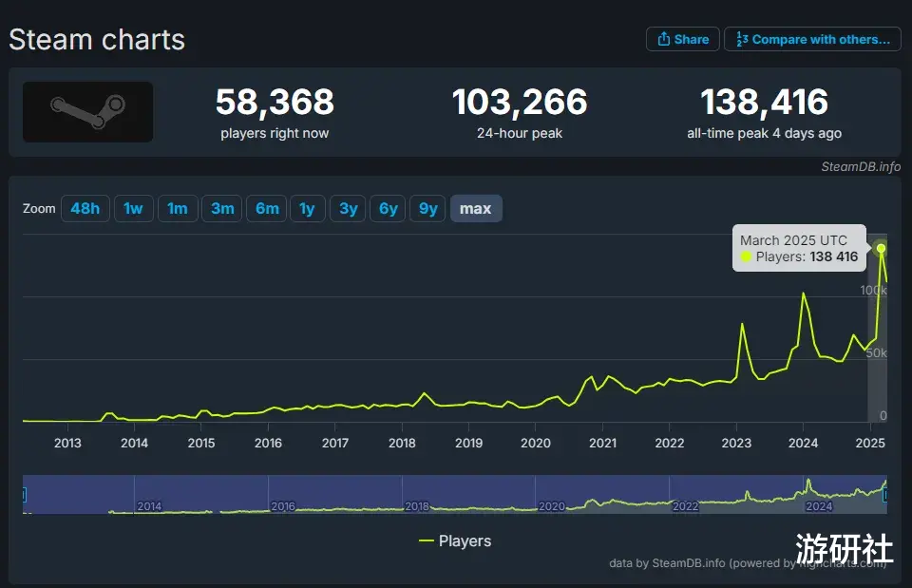Toggle the Players series in legend
This screenshot has height=588, width=912.
(455, 541)
